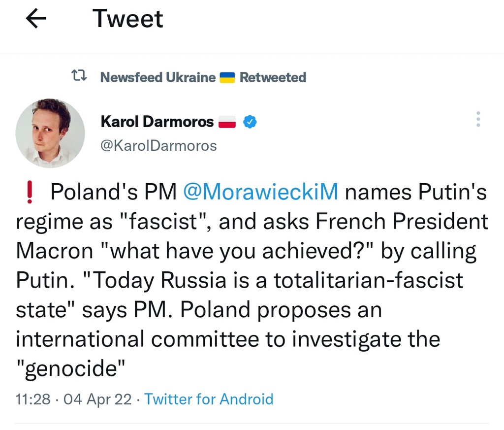Click the Retweeted label
Image resolution: width=504 pixels, height=430 pixels.
(273, 77)
